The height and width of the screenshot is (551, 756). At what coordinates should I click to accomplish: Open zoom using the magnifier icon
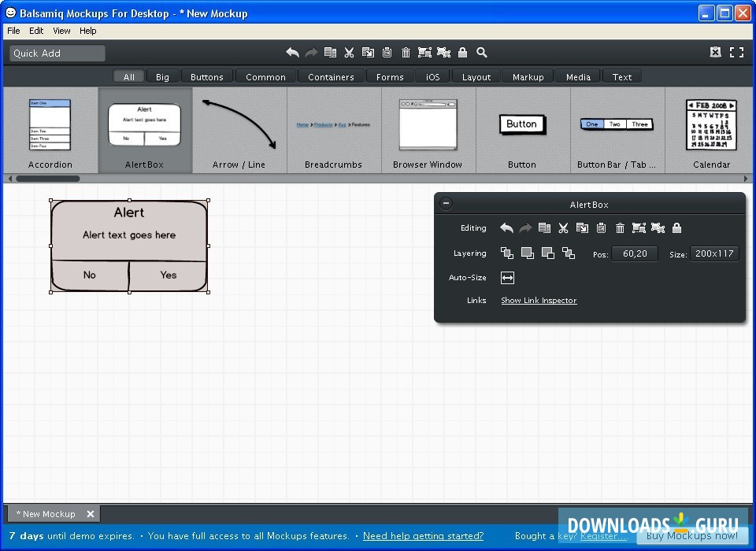click(x=482, y=53)
